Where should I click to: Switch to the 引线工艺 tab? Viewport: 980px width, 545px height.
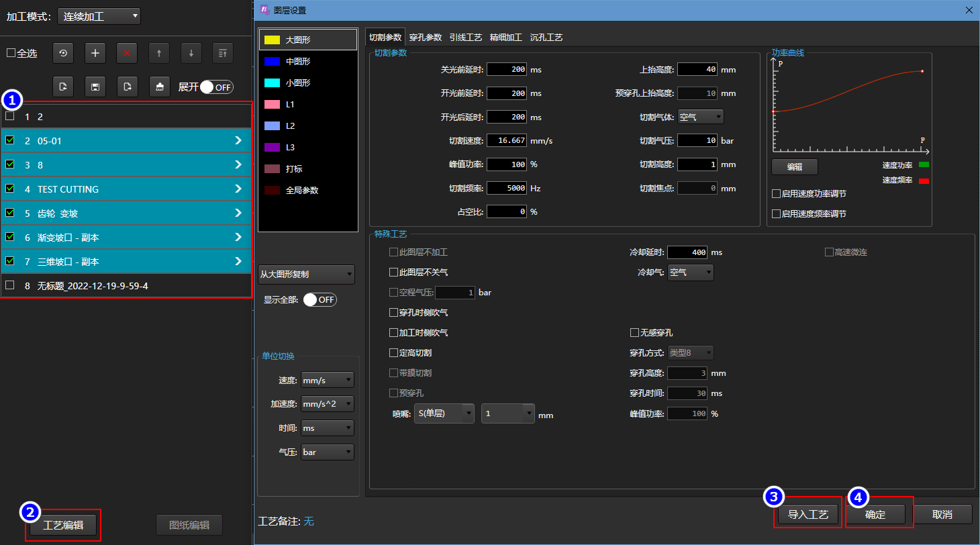[x=466, y=38]
